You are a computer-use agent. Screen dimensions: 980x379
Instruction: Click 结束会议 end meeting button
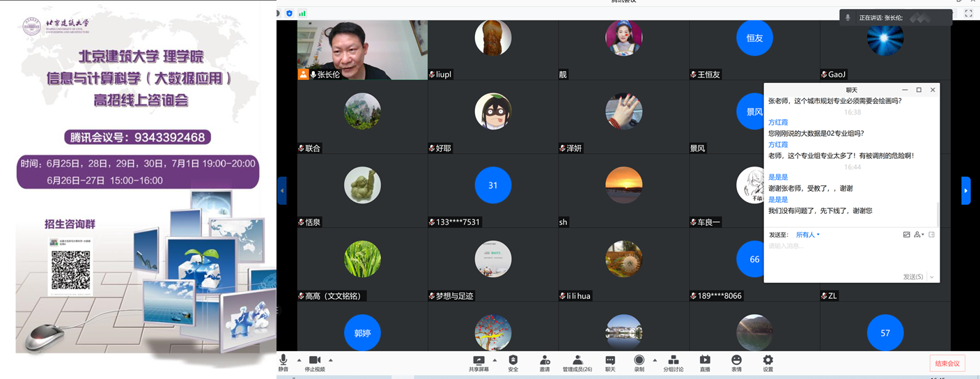click(947, 363)
